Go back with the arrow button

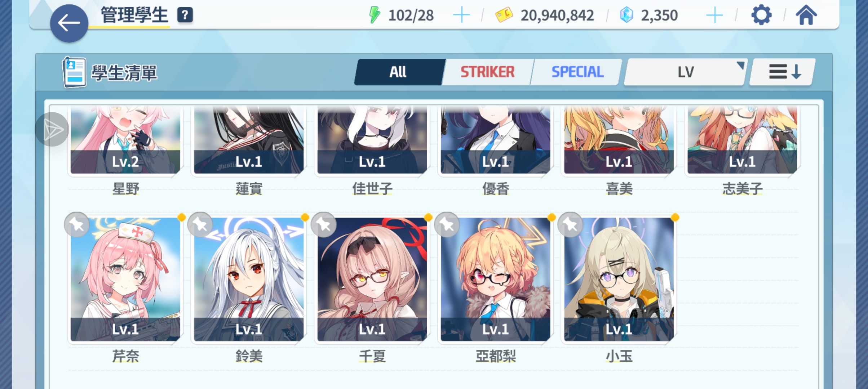click(x=69, y=23)
